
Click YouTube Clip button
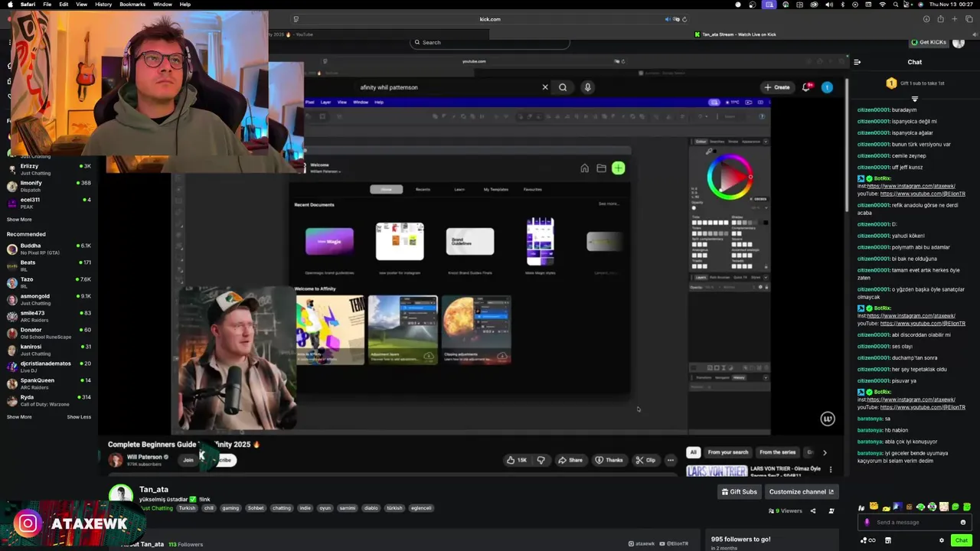646,460
